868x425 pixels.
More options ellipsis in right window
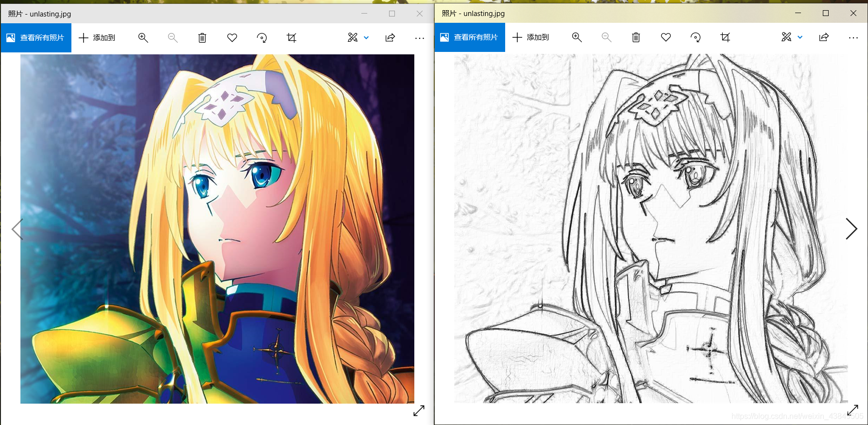click(x=853, y=37)
